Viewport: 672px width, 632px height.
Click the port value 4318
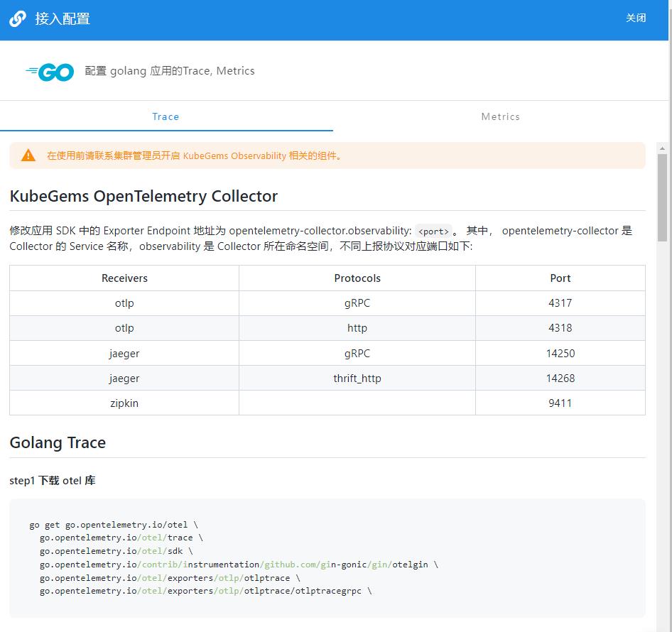pyautogui.click(x=560, y=328)
